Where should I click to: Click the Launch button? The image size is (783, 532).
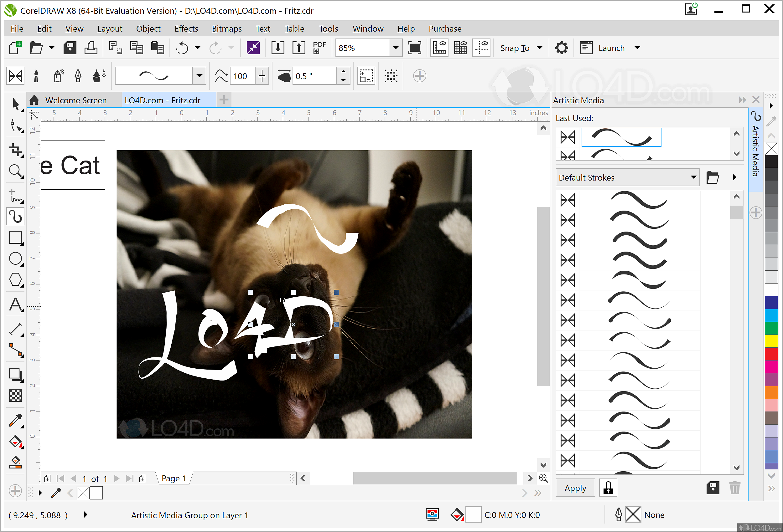point(611,48)
